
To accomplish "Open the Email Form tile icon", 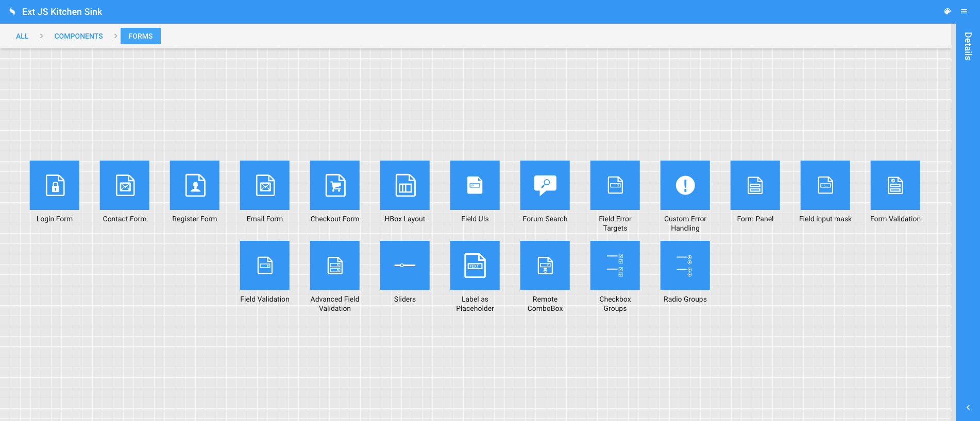I will (265, 185).
